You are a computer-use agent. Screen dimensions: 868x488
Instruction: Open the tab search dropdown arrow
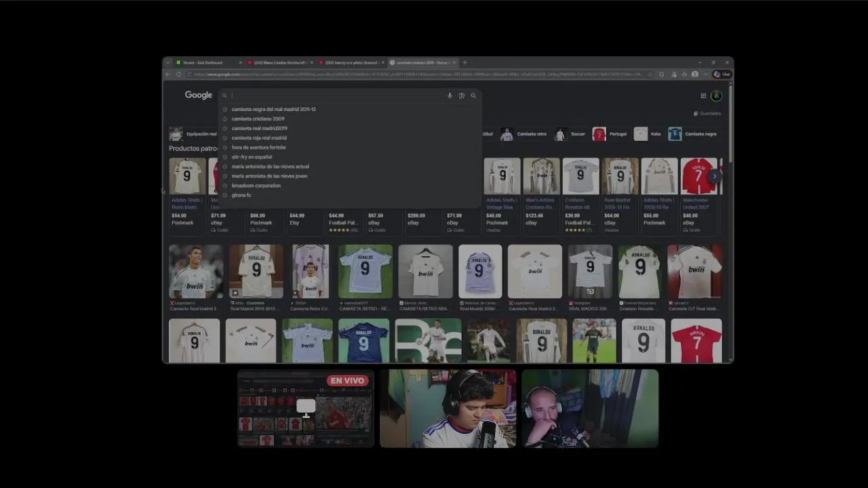click(x=168, y=62)
